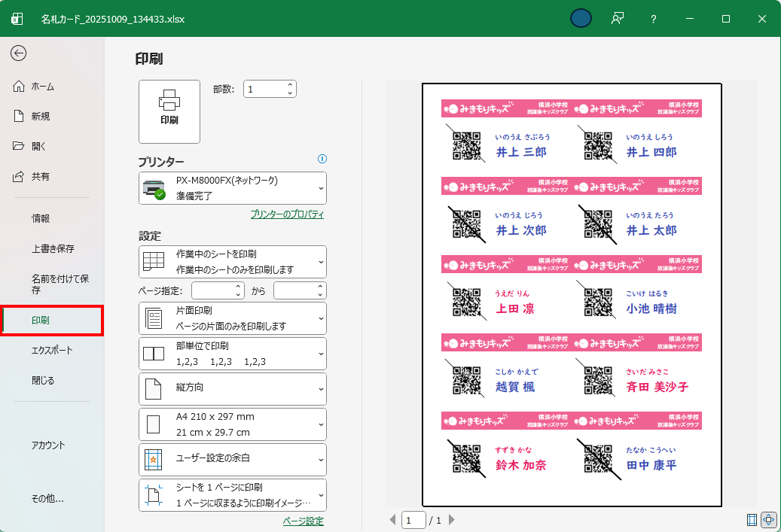Open the ページ設定 link

tap(303, 521)
